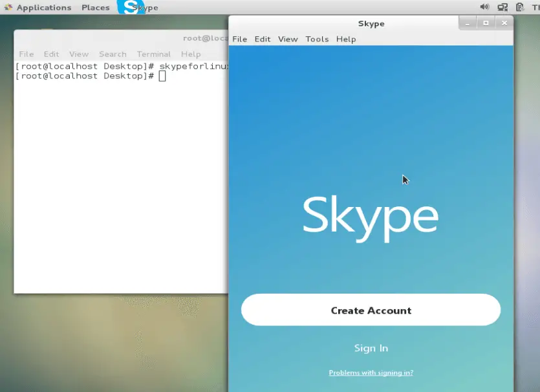
Task: Click the volume speaker icon in system tray
Action: (x=484, y=7)
